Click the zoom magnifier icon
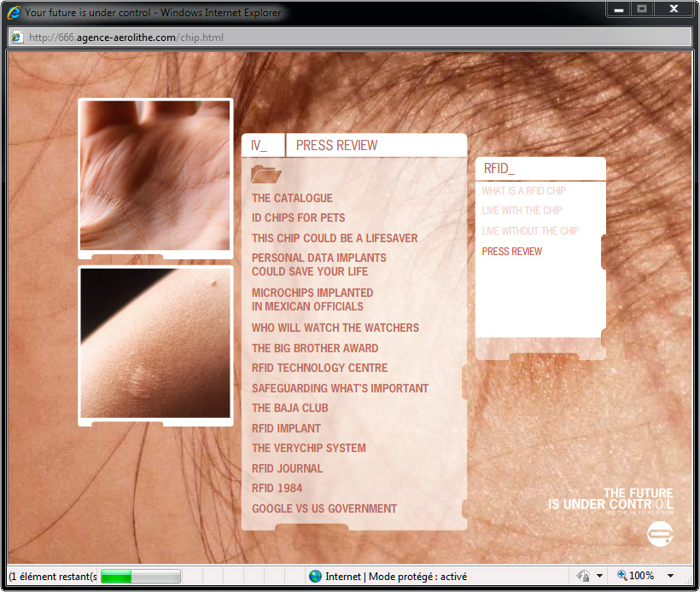 coord(622,577)
